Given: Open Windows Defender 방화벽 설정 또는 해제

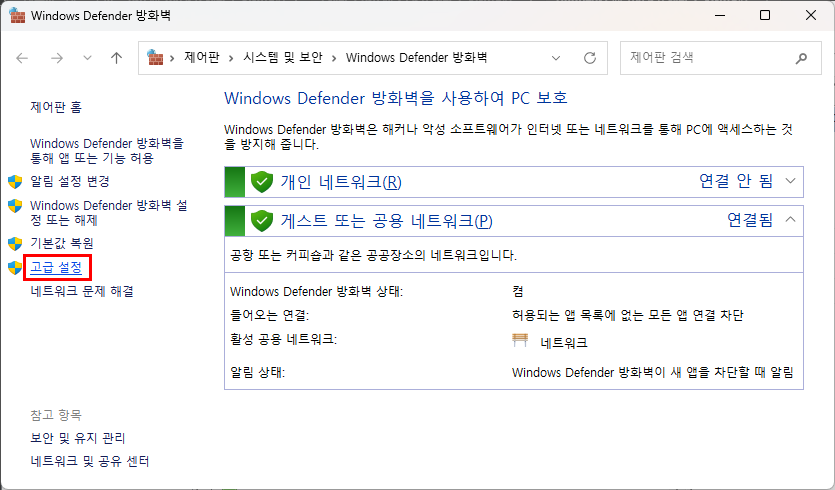Looking at the screenshot, I should [x=109, y=213].
